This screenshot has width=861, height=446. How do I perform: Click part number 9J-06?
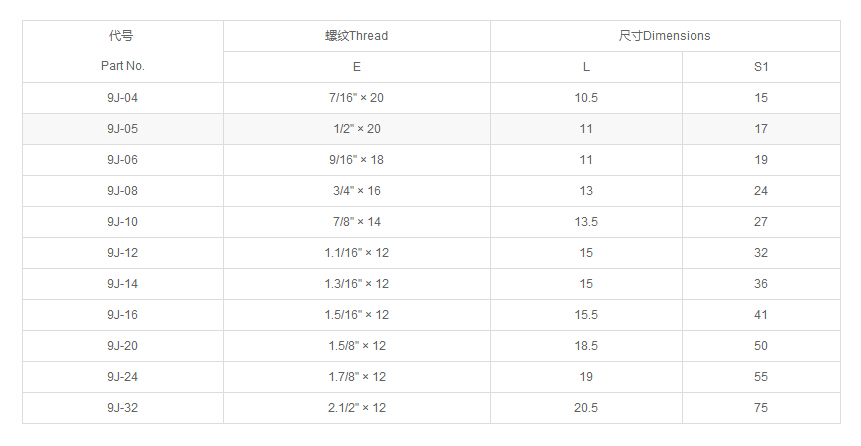pos(122,160)
